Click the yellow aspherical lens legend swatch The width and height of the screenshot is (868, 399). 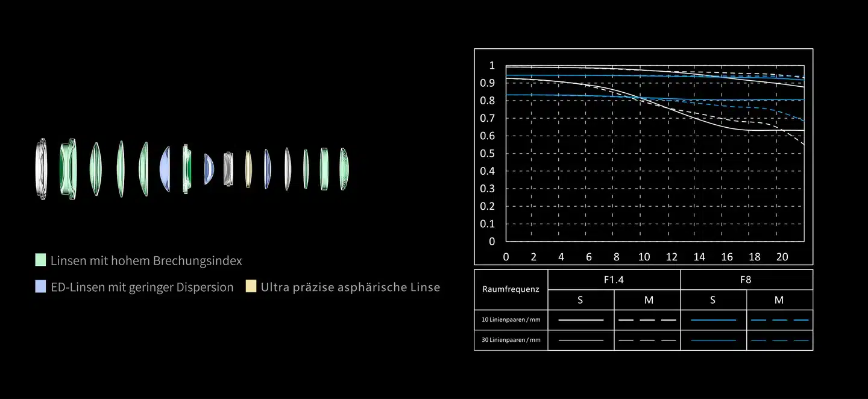pos(251,287)
